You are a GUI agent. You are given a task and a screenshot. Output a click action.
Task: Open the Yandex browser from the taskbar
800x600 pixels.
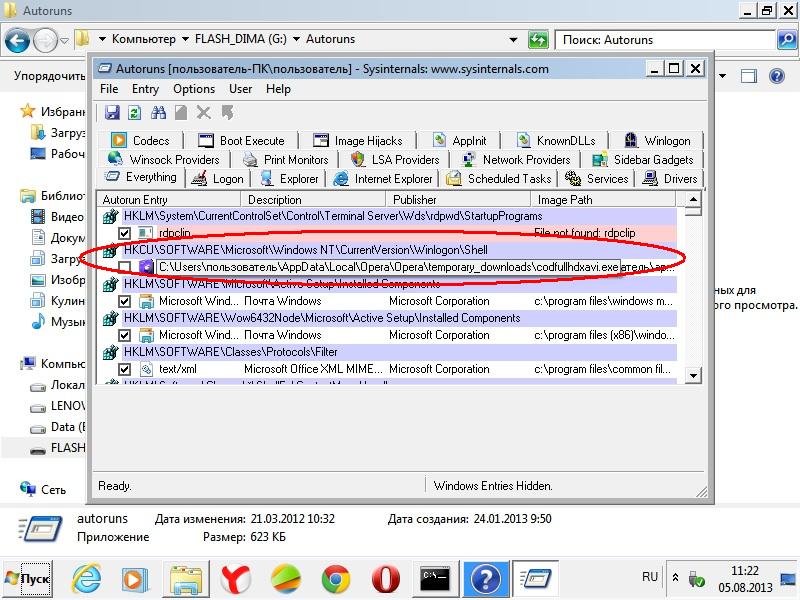(235, 578)
